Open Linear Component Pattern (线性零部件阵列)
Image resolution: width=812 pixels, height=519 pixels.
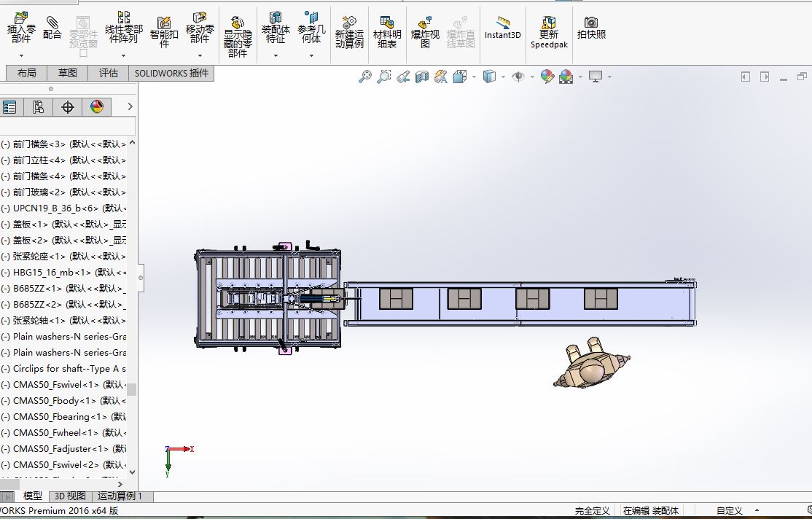point(123,28)
